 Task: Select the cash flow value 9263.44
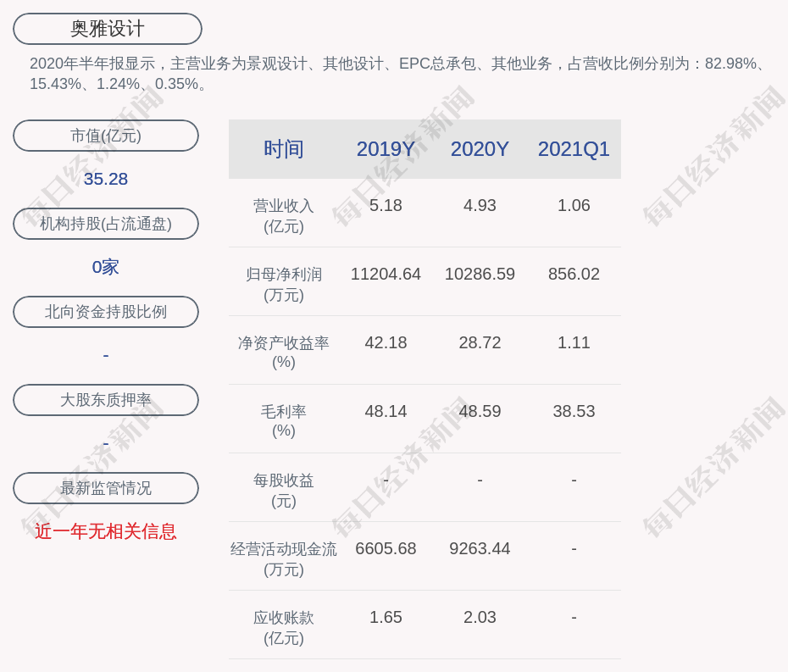(480, 548)
